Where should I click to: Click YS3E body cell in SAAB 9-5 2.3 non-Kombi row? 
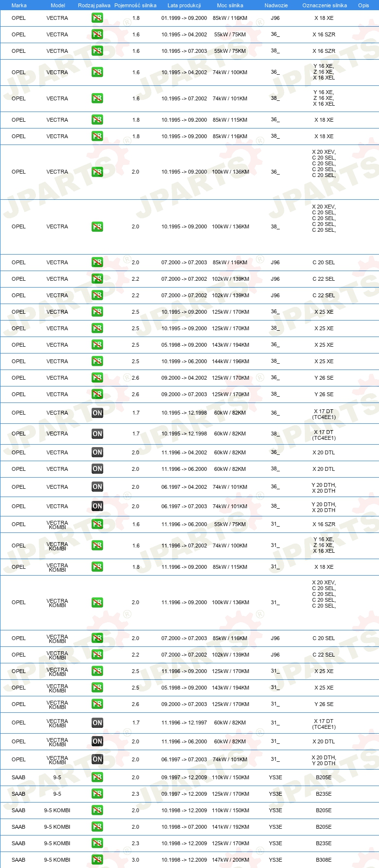click(x=275, y=794)
